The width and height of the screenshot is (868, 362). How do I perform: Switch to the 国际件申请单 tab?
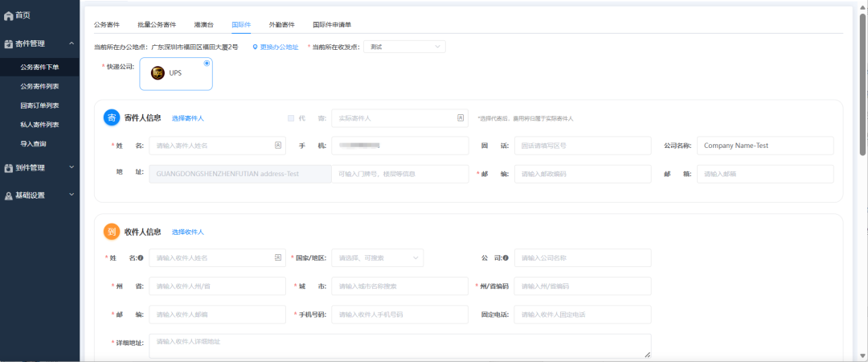pyautogui.click(x=332, y=25)
